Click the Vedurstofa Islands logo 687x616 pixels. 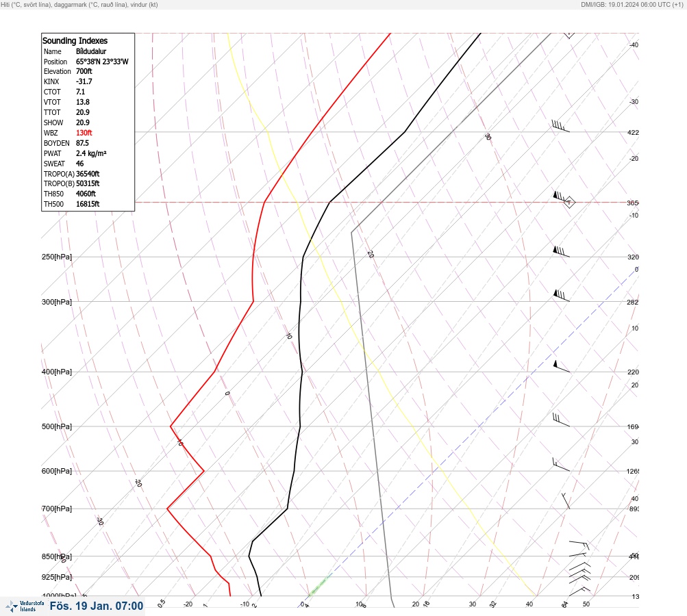pyautogui.click(x=25, y=606)
